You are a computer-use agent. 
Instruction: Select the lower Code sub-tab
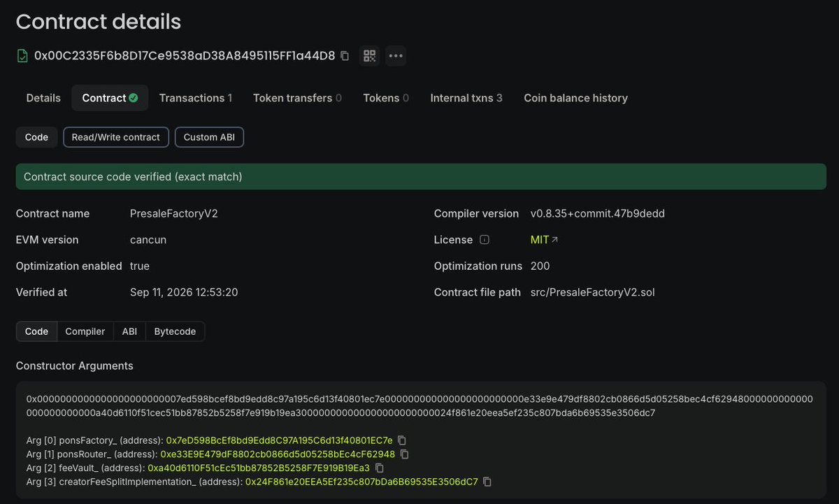point(36,331)
